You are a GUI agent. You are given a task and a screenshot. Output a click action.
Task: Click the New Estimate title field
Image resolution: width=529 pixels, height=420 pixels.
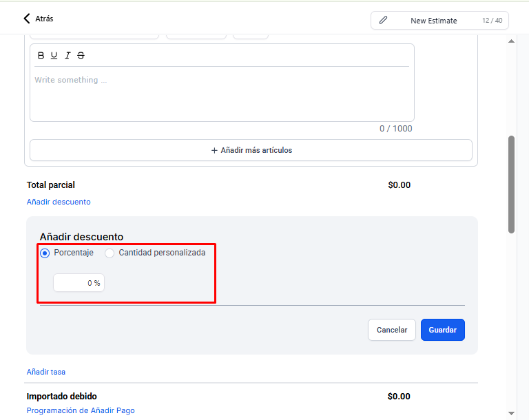440,20
